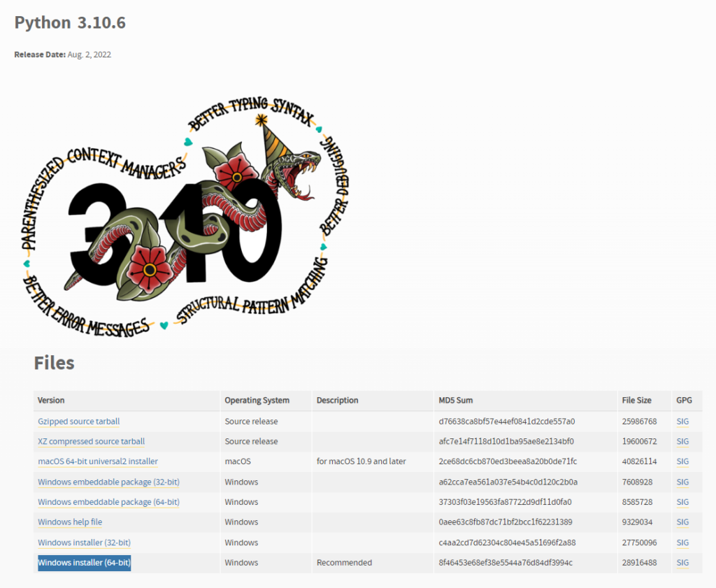
Task: Open Windows embeddable package (32-bit) link
Action: [x=108, y=482]
